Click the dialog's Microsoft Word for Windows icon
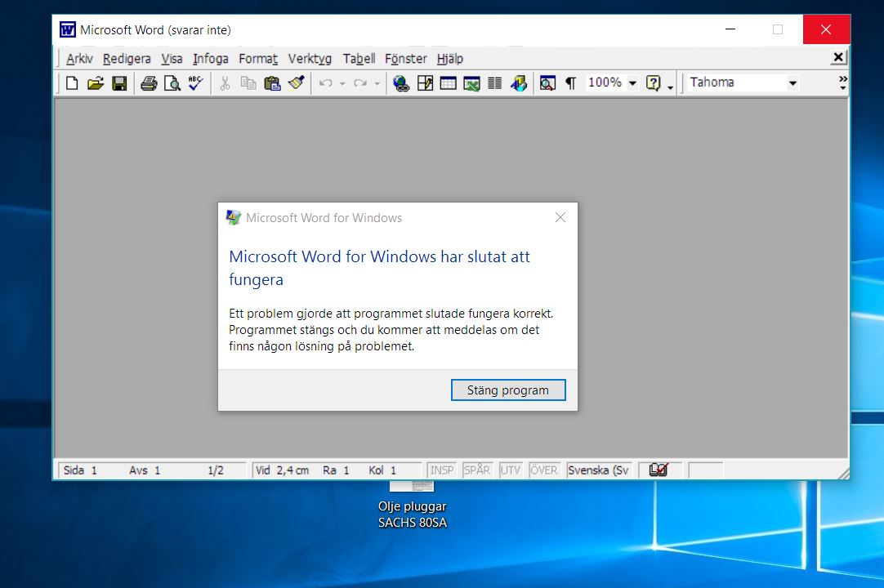This screenshot has width=884, height=588. click(234, 217)
